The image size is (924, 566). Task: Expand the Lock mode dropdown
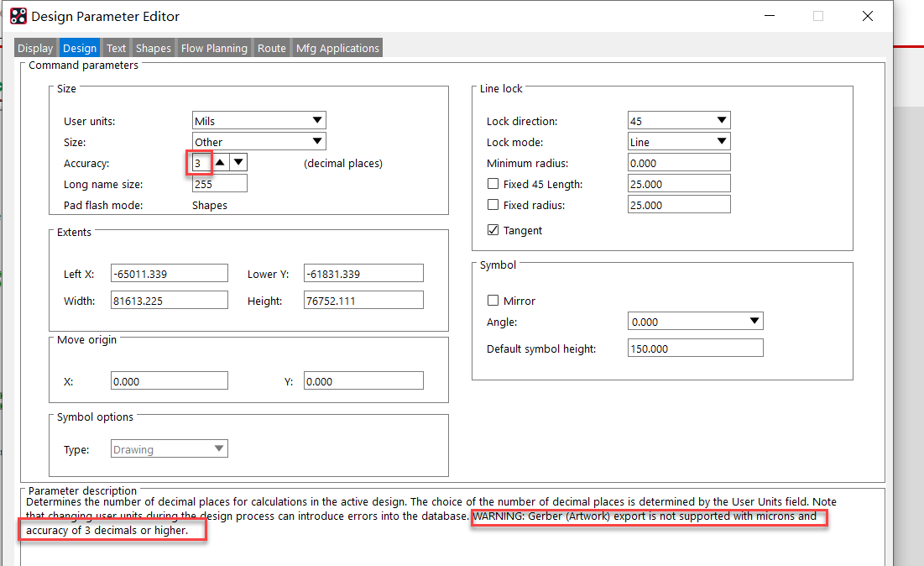point(678,142)
